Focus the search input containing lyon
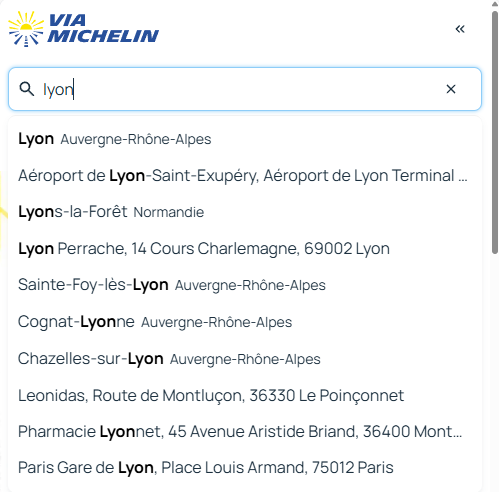The width and height of the screenshot is (499, 492). [x=245, y=89]
